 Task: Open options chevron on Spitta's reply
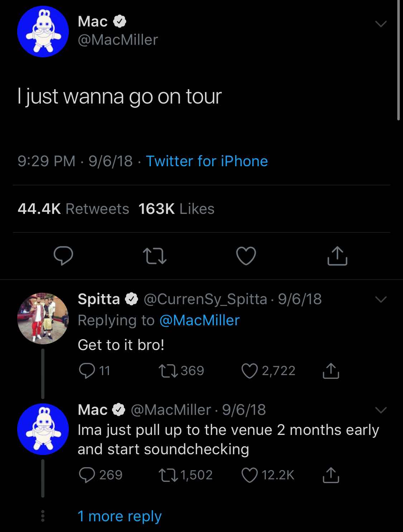pyautogui.click(x=380, y=299)
